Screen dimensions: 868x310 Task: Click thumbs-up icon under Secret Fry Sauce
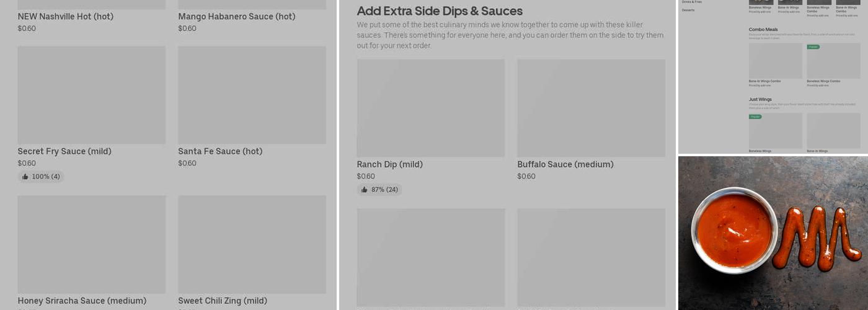(25, 177)
